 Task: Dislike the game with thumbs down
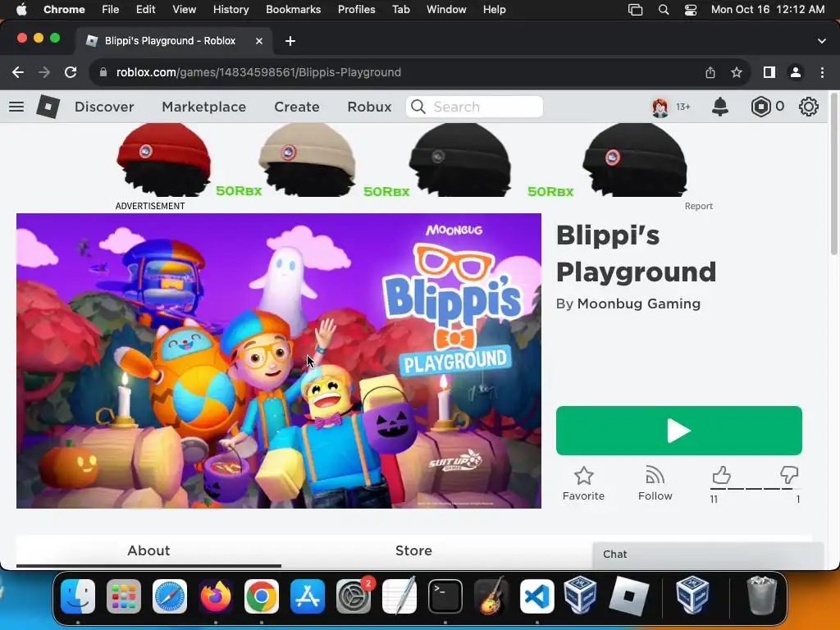point(789,475)
